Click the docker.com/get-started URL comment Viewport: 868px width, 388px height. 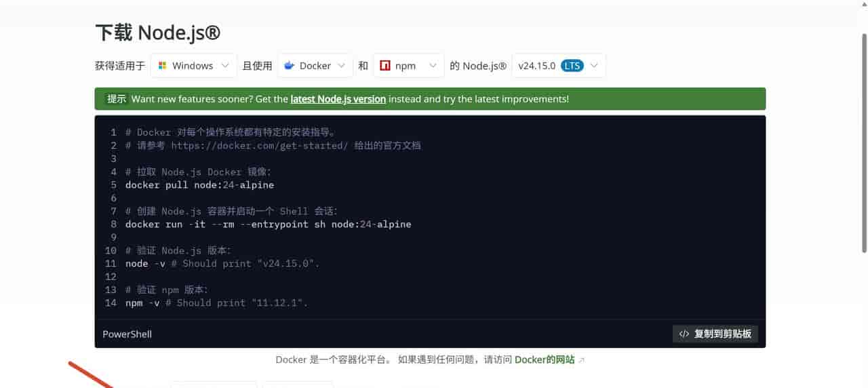(259, 145)
